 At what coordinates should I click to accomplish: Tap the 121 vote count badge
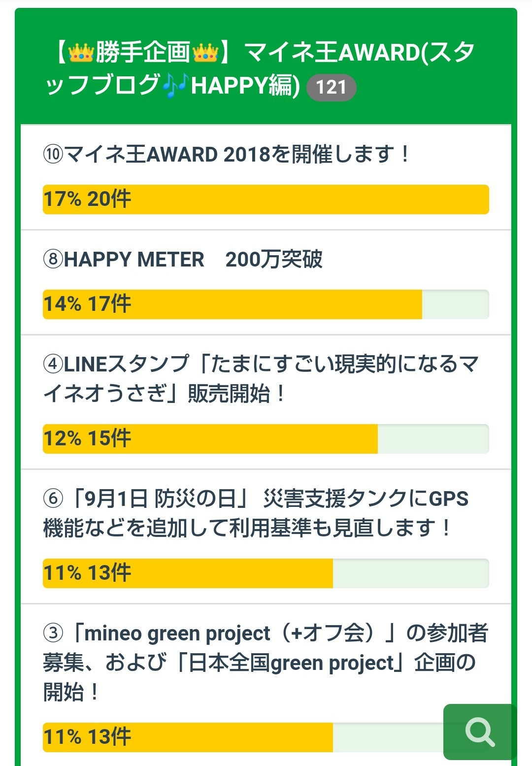pos(331,87)
